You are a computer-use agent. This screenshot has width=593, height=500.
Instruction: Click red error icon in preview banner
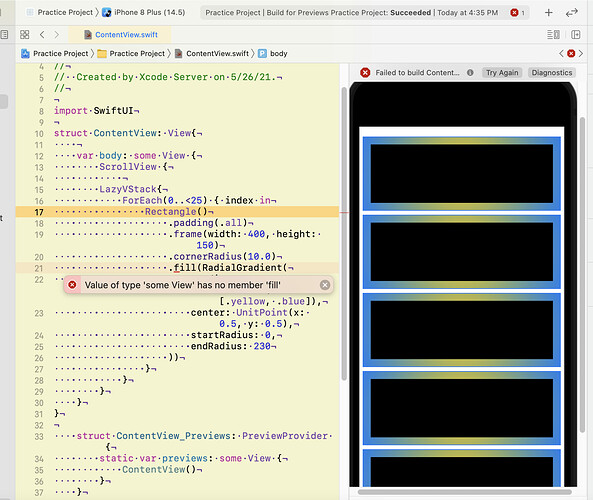[365, 73]
